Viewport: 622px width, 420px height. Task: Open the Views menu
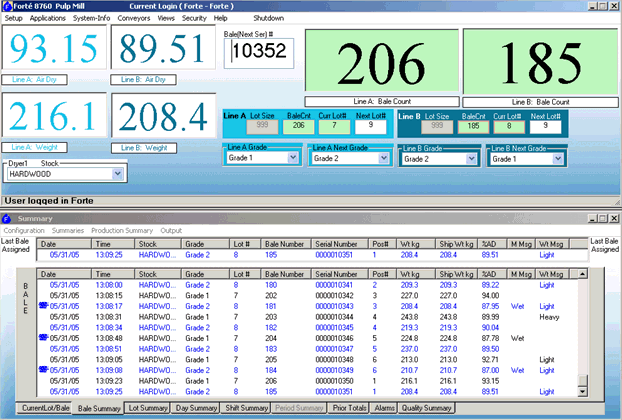(166, 18)
